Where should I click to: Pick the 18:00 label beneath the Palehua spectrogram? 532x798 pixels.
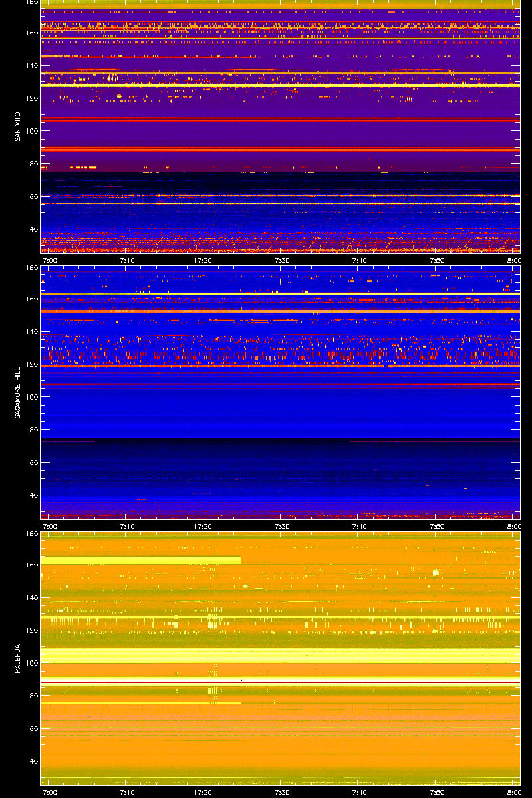click(511, 793)
